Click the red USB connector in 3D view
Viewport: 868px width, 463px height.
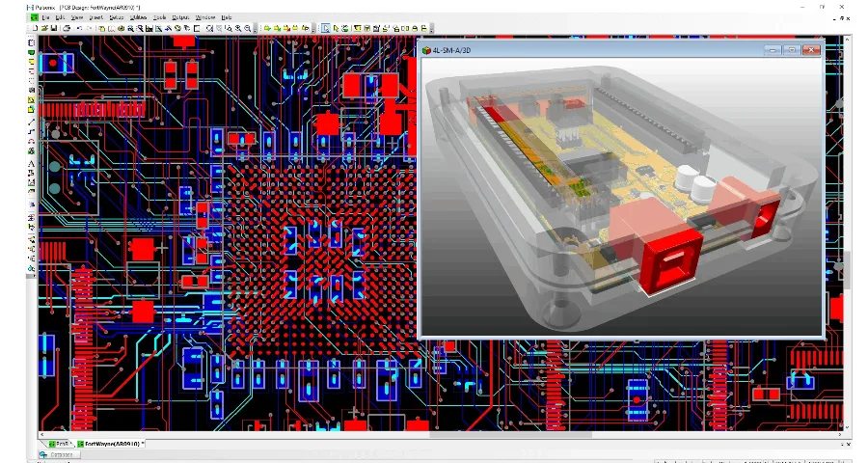(671, 263)
